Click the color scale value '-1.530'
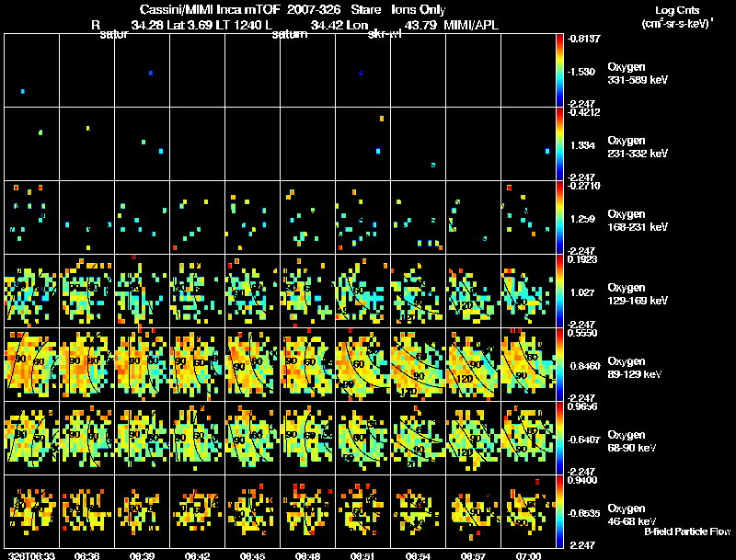Image resolution: width=736 pixels, height=560 pixels. coord(582,72)
